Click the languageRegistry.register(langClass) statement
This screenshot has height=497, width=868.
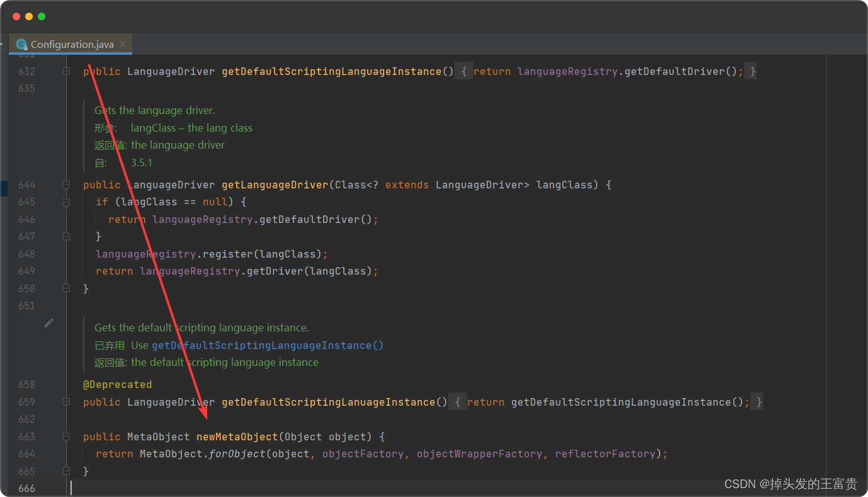(212, 254)
